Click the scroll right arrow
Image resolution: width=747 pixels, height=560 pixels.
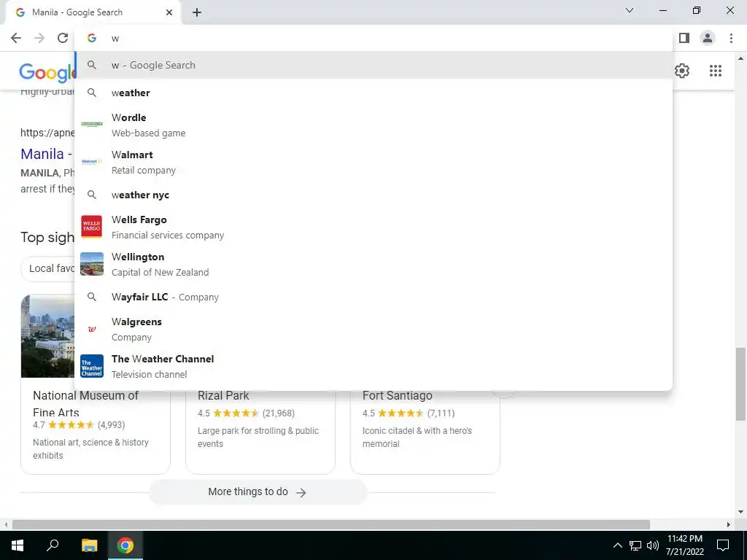point(728,524)
